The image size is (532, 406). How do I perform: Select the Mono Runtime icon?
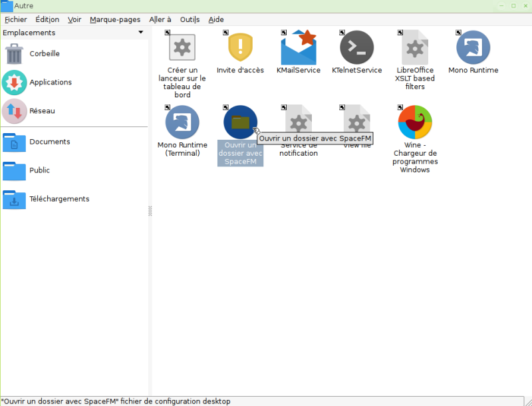click(473, 47)
